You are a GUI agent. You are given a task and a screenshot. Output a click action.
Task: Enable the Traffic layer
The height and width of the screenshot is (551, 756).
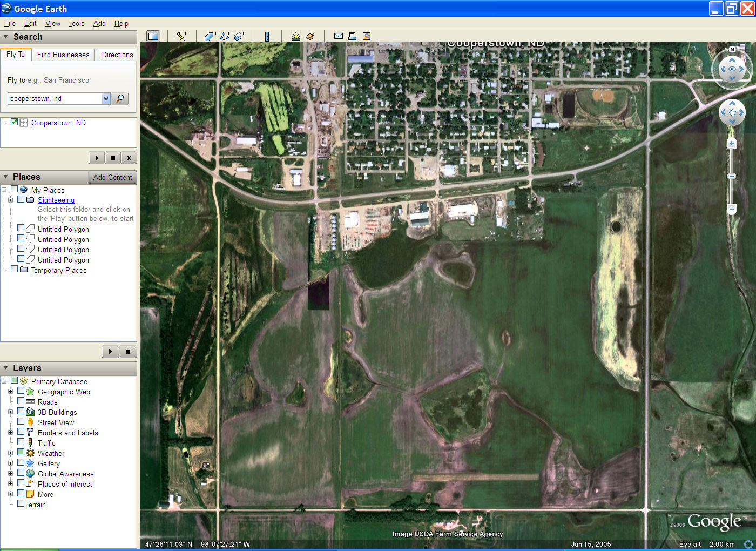point(21,442)
